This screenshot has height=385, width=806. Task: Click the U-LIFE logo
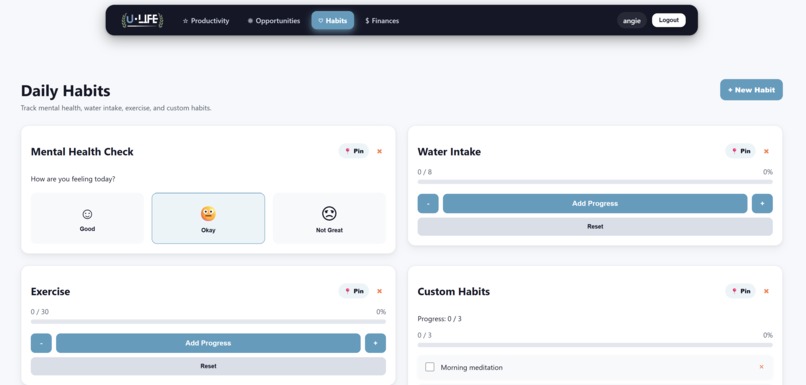(142, 21)
